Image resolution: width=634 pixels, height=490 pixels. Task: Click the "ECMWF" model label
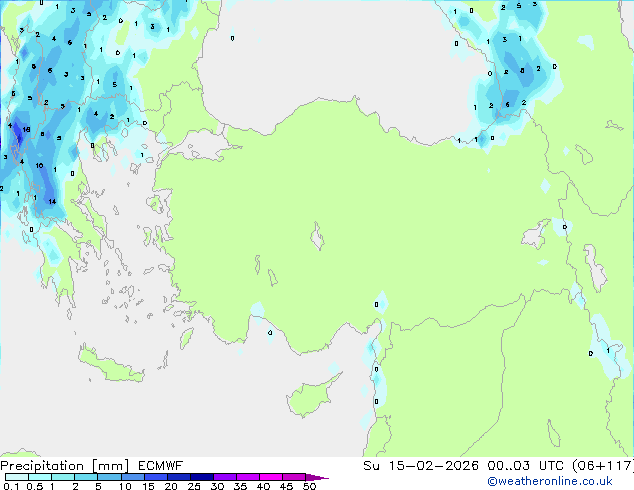pos(161,466)
